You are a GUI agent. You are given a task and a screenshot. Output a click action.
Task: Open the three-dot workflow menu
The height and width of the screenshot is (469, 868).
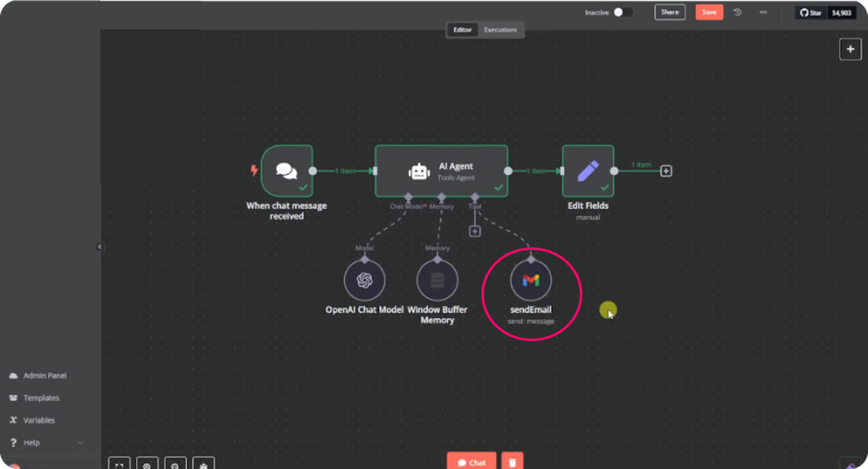763,12
